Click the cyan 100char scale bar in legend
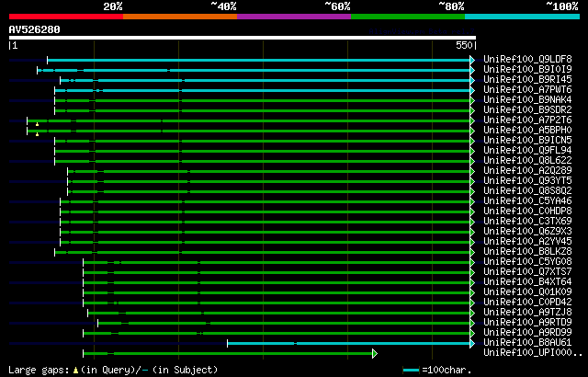Screen dimensions: 588x377 coord(411,371)
